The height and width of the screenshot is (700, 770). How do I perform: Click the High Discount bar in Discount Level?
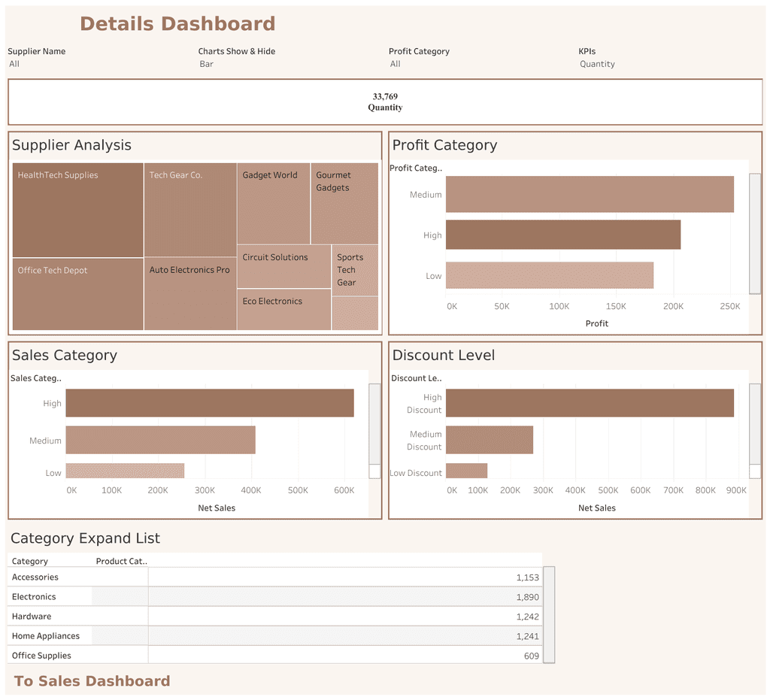(590, 403)
